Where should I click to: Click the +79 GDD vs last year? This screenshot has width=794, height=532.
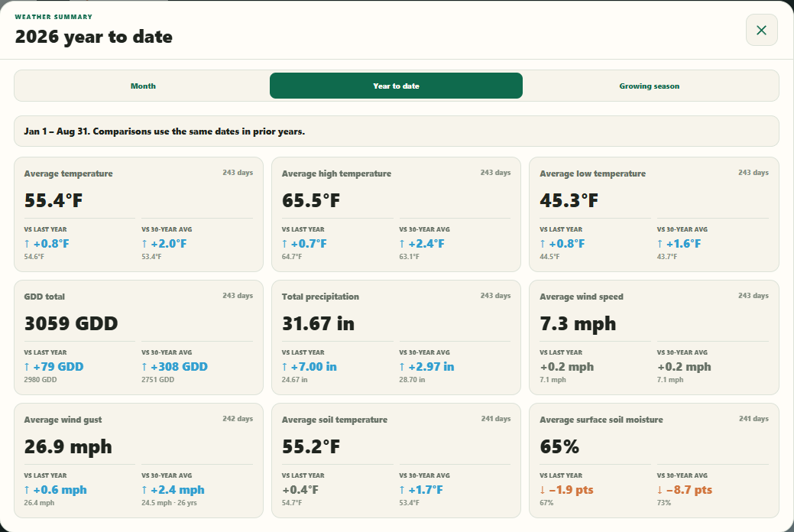[x=53, y=367]
